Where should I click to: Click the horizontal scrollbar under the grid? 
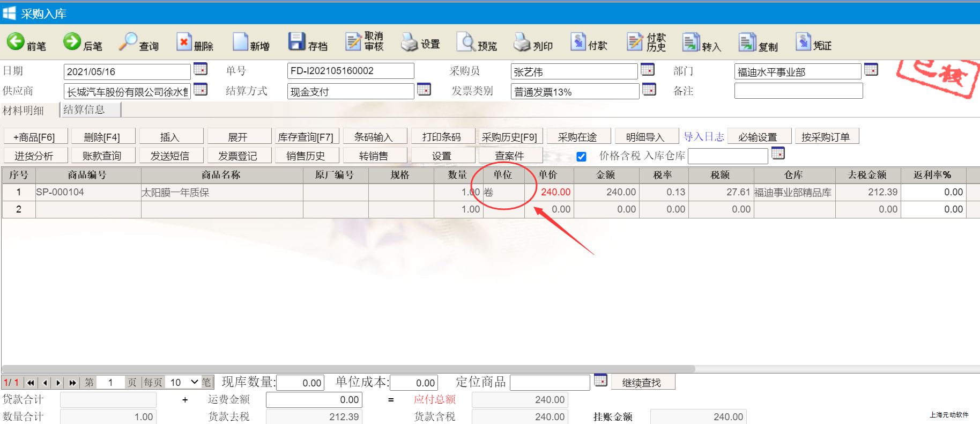(x=348, y=369)
